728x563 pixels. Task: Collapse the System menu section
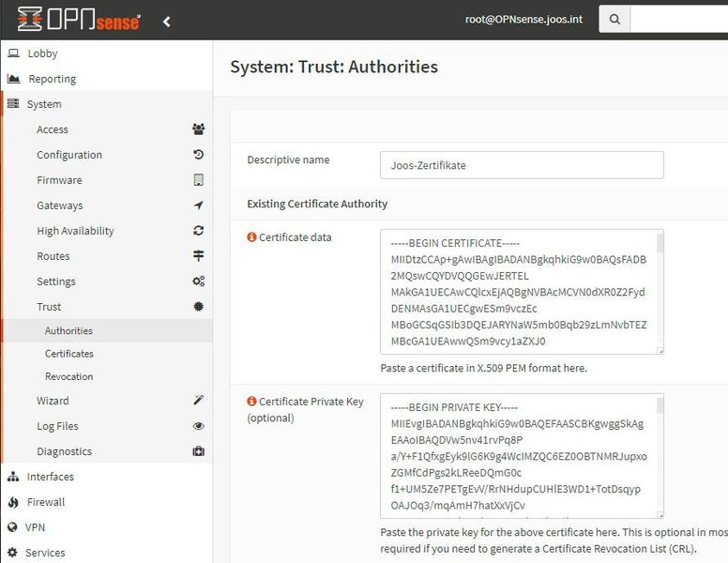click(x=44, y=104)
